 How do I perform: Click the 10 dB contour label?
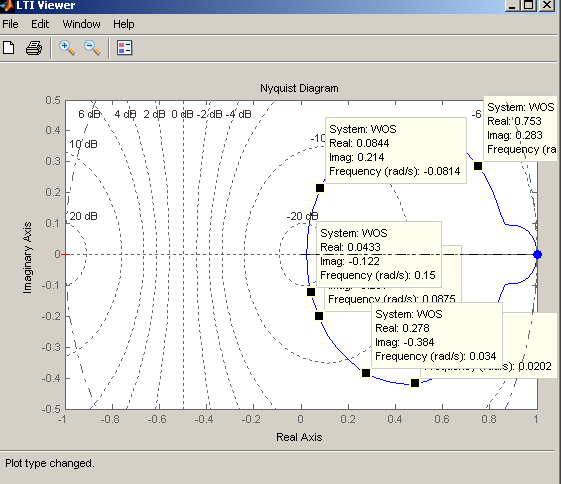tap(83, 144)
